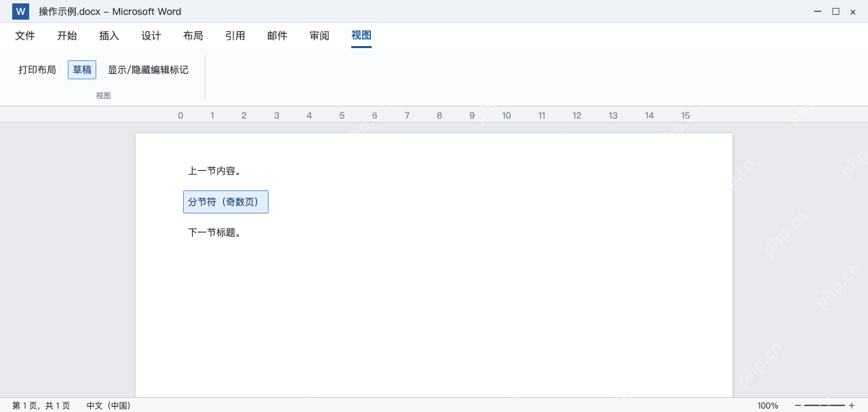Click the 中文(中国) language indicator

tap(108, 405)
